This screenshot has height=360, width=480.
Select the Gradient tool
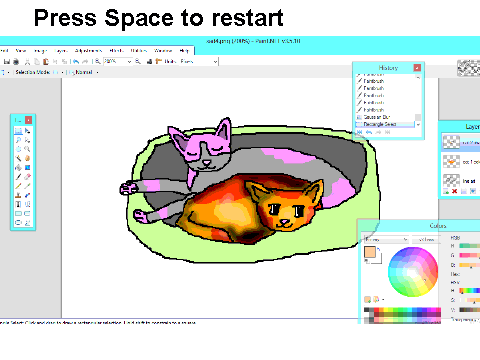pyautogui.click(x=27, y=167)
